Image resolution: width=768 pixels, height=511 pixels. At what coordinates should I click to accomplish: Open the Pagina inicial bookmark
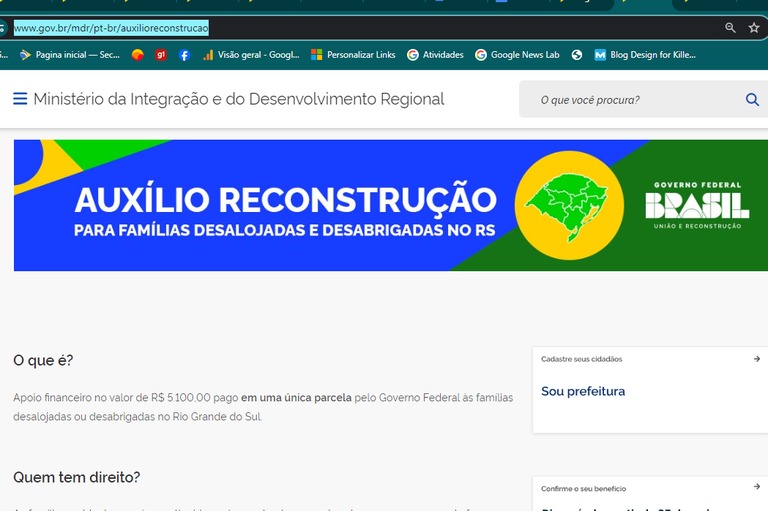pos(69,55)
